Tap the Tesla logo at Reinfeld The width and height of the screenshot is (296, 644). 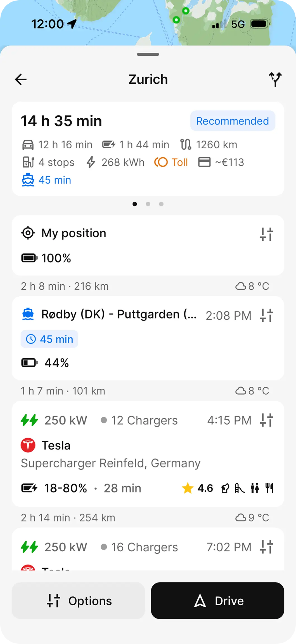[x=28, y=445]
